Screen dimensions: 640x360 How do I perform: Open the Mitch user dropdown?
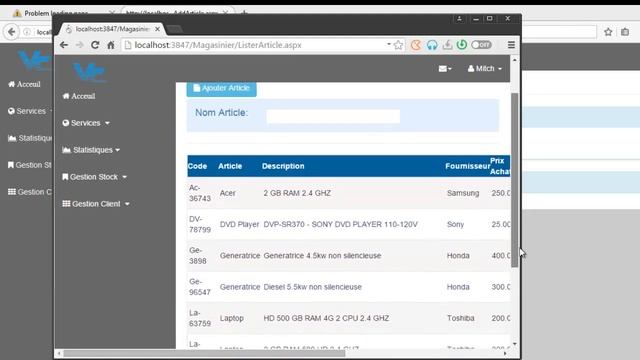(x=484, y=69)
